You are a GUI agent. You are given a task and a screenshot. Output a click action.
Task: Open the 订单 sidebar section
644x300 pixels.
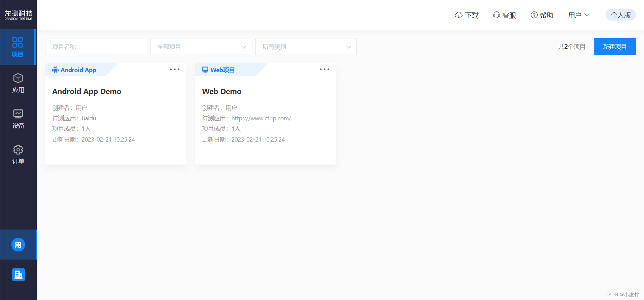point(18,154)
